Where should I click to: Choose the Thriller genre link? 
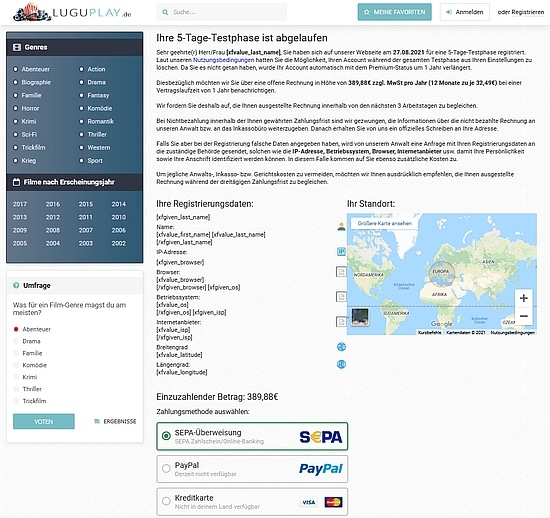[x=97, y=134]
